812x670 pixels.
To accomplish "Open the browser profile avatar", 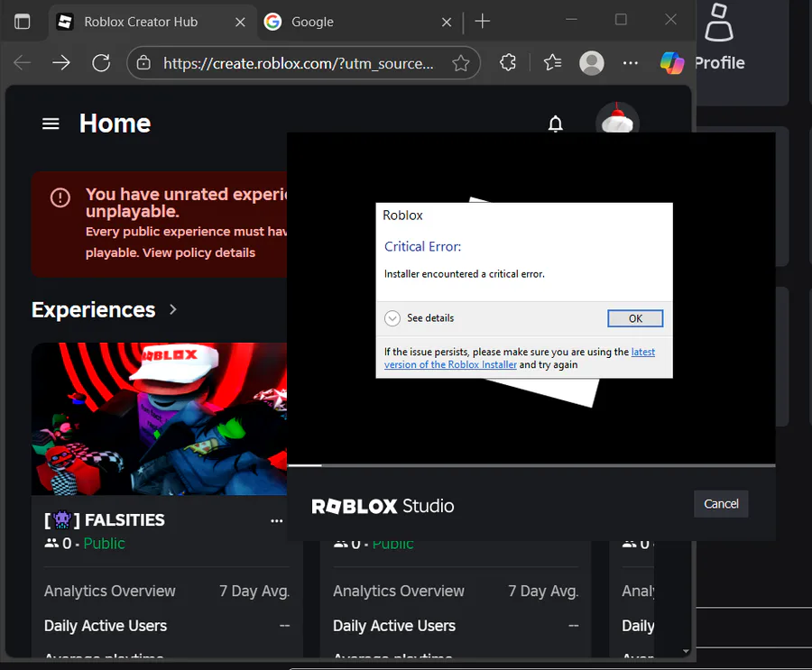I will click(591, 62).
